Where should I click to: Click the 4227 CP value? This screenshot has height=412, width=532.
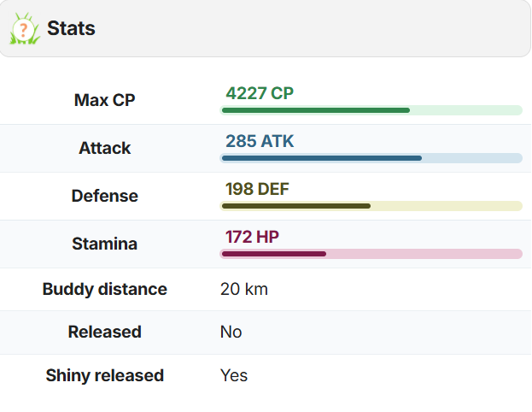point(260,93)
